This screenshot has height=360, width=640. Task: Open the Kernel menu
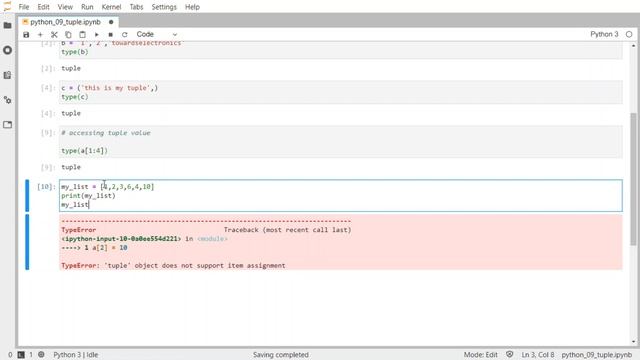coord(111,7)
